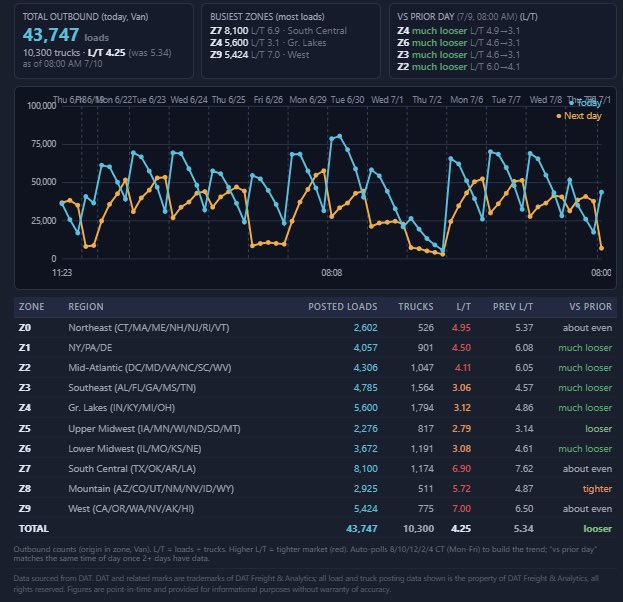Select the NY/PA/DE region row

coord(315,348)
